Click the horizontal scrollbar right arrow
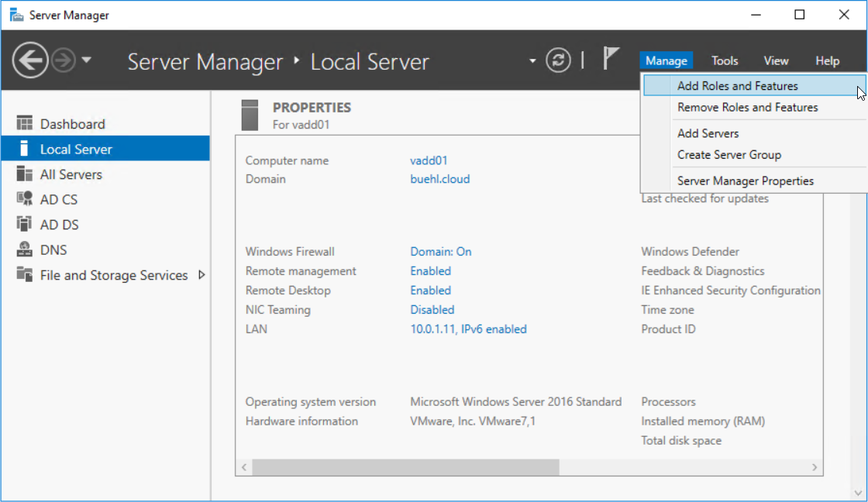 pyautogui.click(x=815, y=467)
